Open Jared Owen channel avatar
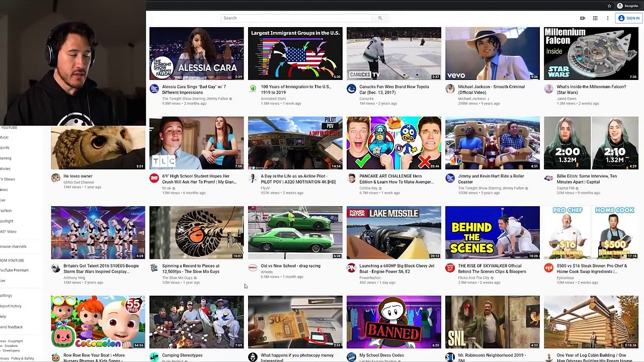Image resolution: width=644 pixels, height=362 pixels. coord(548,89)
